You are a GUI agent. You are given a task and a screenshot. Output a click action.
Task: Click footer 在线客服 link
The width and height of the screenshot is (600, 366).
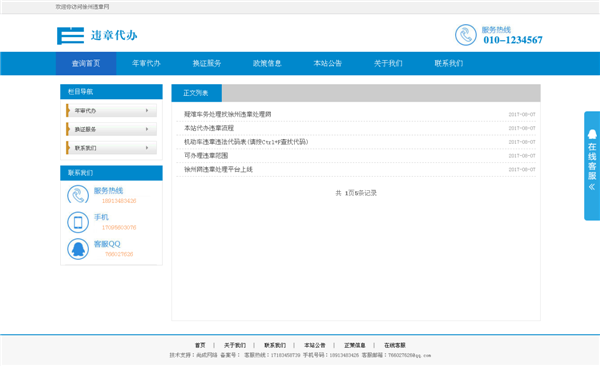click(395, 345)
